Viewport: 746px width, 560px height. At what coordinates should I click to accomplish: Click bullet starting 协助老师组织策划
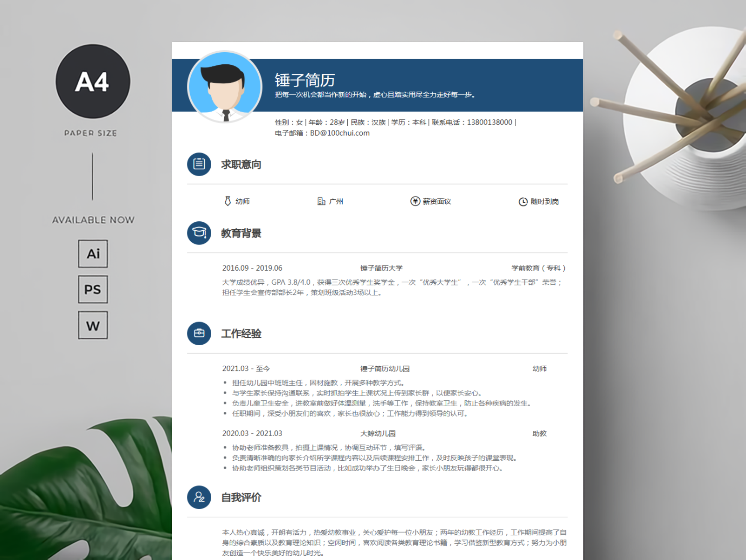tap(368, 468)
